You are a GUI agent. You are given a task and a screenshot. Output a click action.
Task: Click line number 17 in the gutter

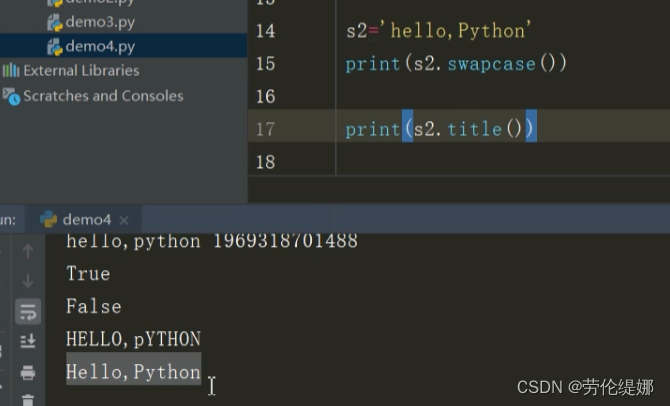(x=265, y=129)
